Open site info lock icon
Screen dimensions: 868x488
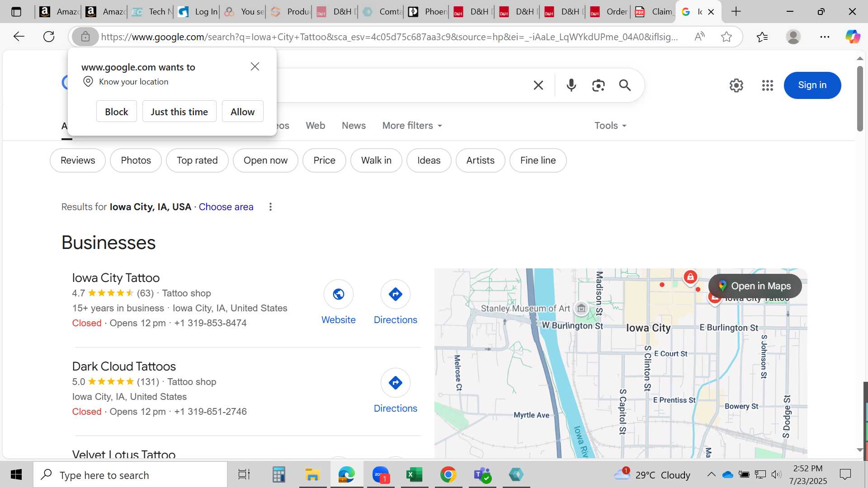85,37
